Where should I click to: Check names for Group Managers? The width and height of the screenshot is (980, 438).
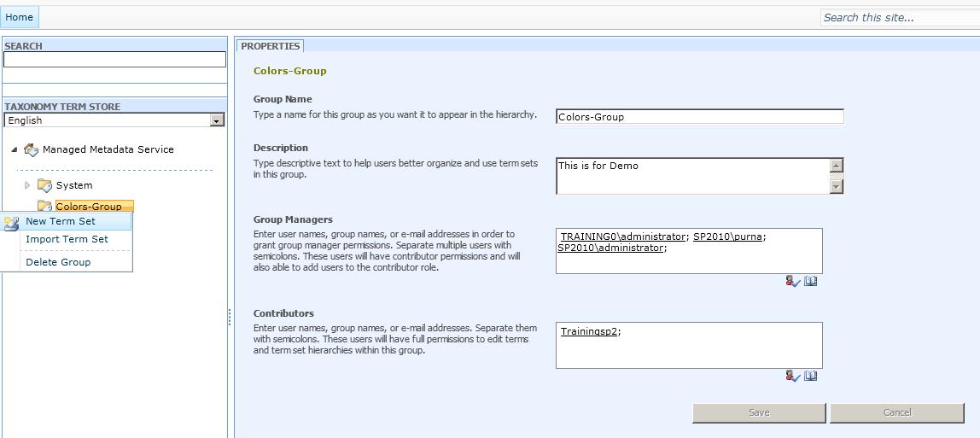793,282
